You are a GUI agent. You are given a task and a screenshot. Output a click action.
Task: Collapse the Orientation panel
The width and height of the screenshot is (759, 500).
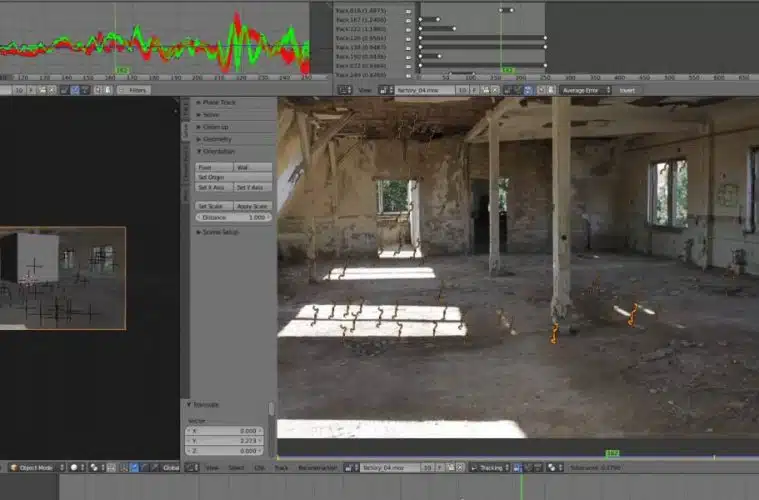[219, 151]
